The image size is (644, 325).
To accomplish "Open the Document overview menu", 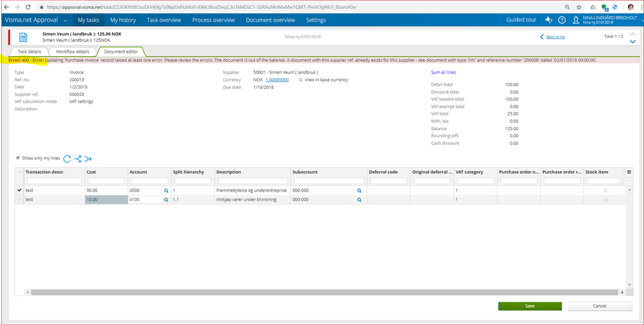I will [270, 20].
